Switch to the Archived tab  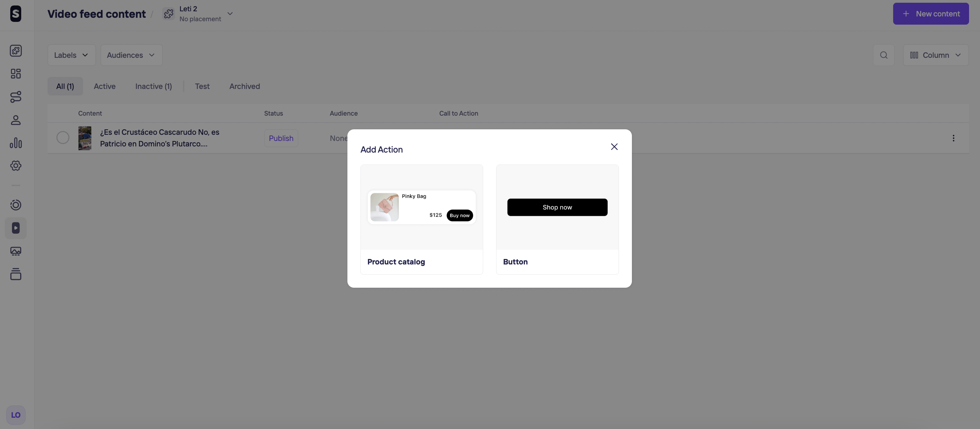pyautogui.click(x=244, y=87)
